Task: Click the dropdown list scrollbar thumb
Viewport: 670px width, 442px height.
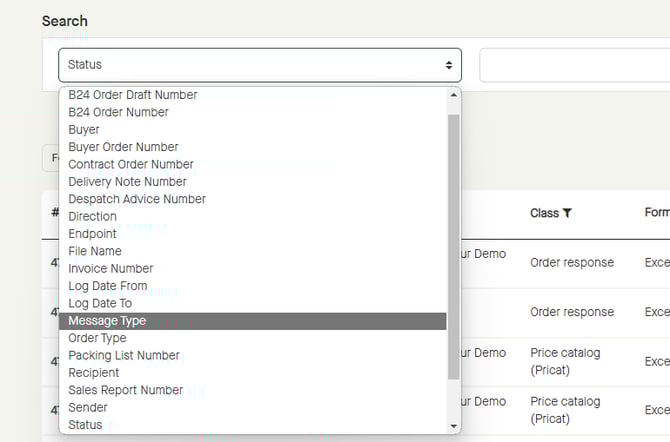Action: click(454, 247)
